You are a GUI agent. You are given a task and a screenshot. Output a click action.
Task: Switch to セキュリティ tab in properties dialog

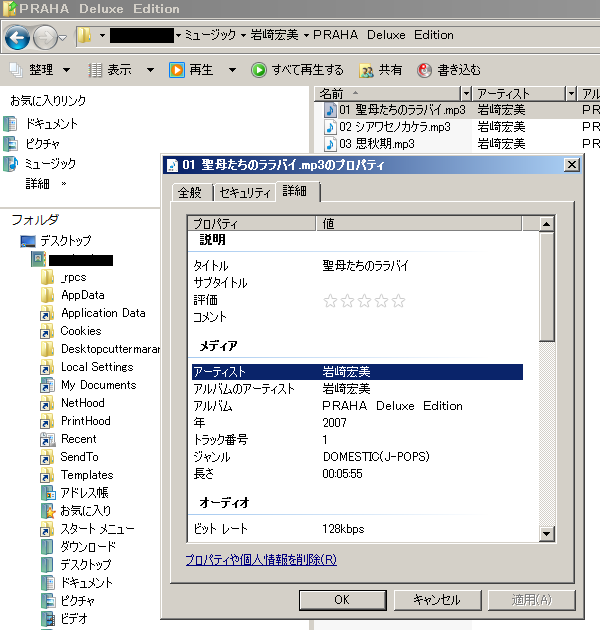(245, 193)
